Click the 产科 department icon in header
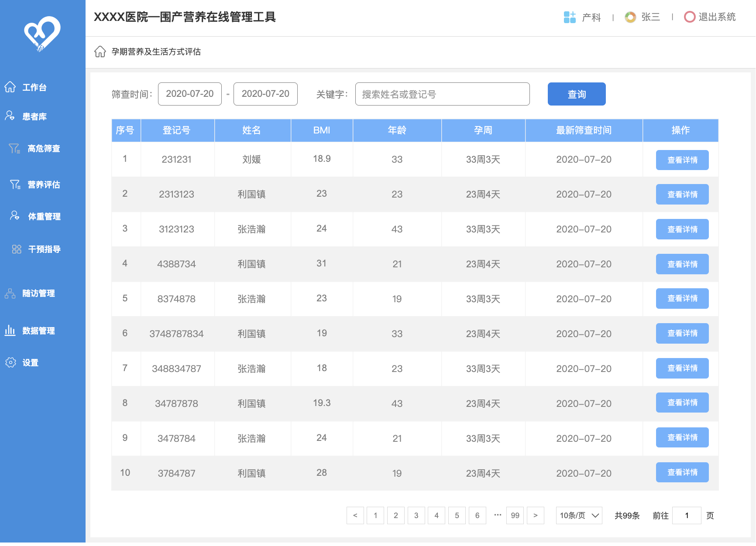Viewport: 756px width, 546px height. (x=570, y=17)
